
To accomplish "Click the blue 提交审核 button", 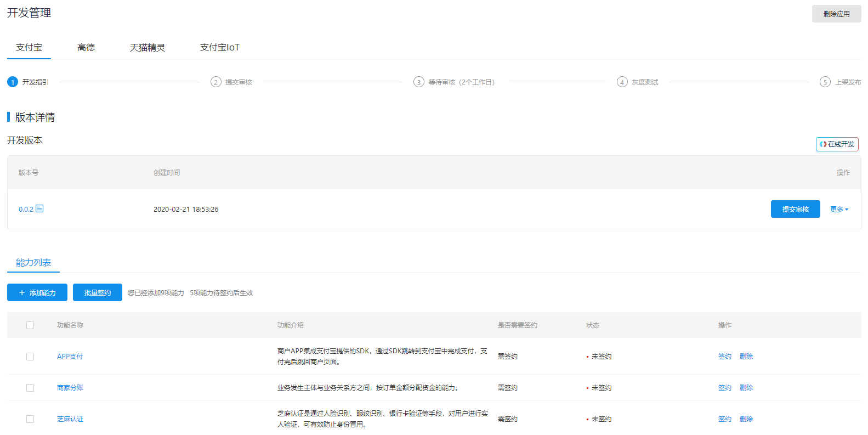I will point(796,209).
